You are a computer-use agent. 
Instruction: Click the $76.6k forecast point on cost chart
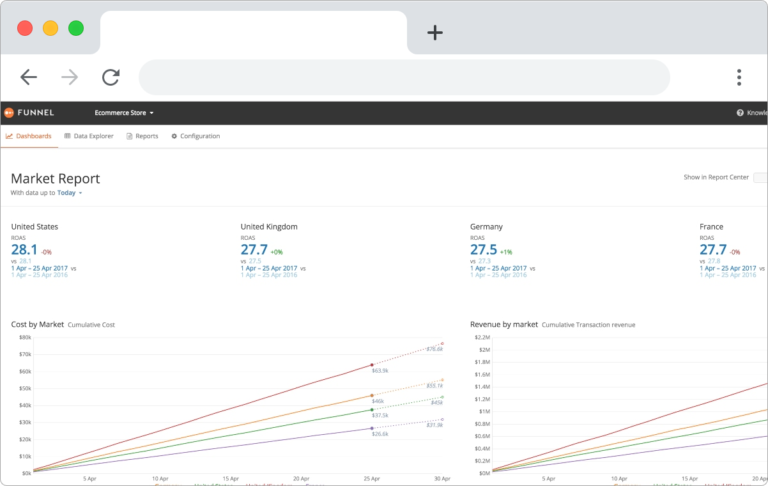tap(442, 343)
